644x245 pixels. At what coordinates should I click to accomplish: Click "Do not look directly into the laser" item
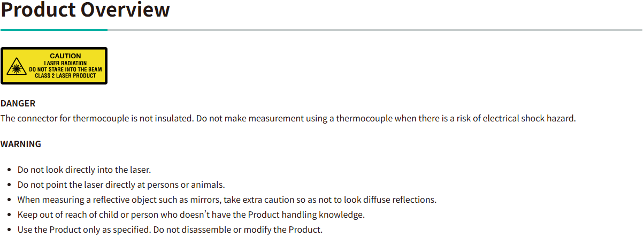coord(85,170)
